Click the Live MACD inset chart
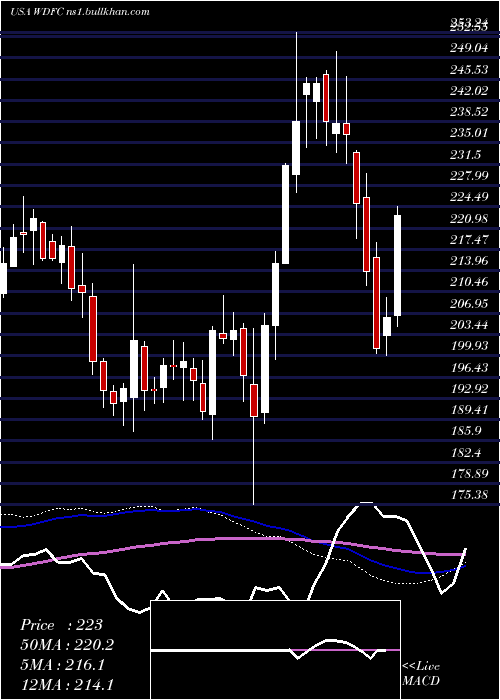The image size is (500, 700). (x=275, y=650)
